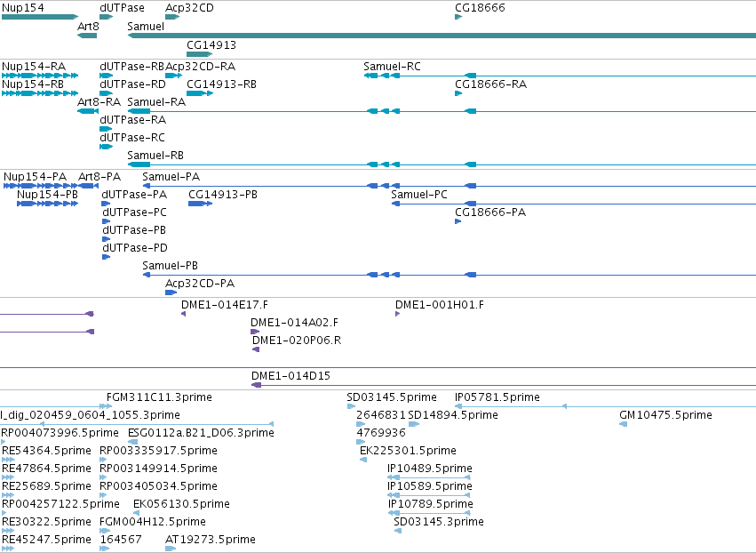Select the dUTPase-PA protein label
This screenshot has width=756, height=553.
pos(134,195)
